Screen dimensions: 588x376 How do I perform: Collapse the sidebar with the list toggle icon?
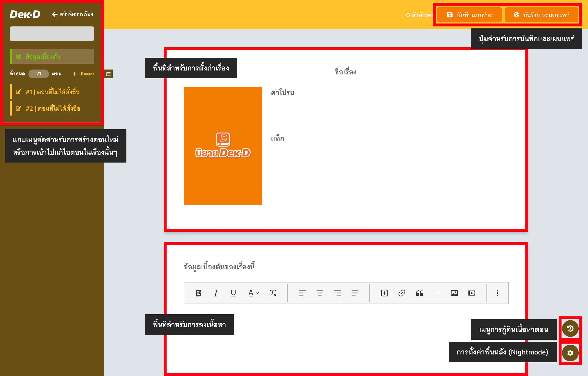(x=108, y=74)
